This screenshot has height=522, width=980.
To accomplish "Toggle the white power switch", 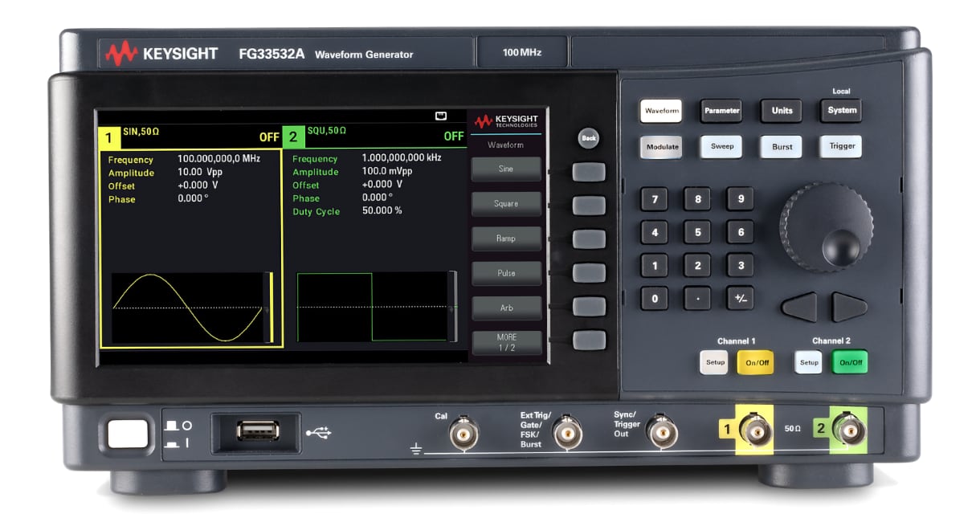I will point(129,434).
